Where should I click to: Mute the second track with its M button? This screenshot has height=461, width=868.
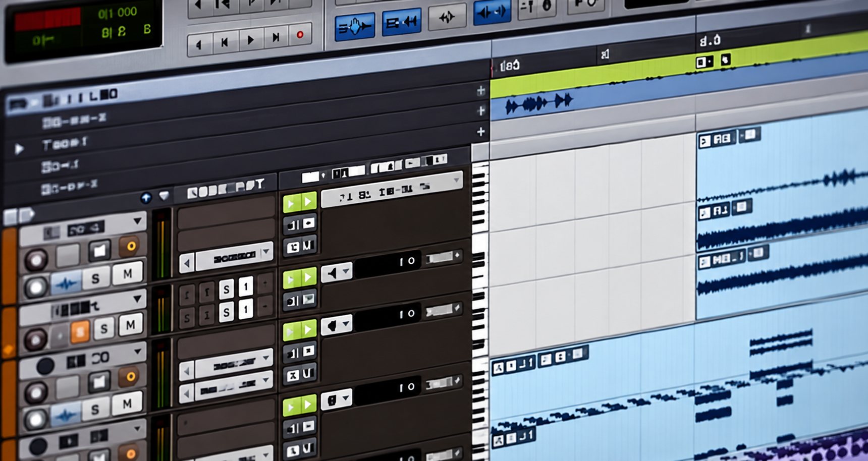click(x=131, y=325)
